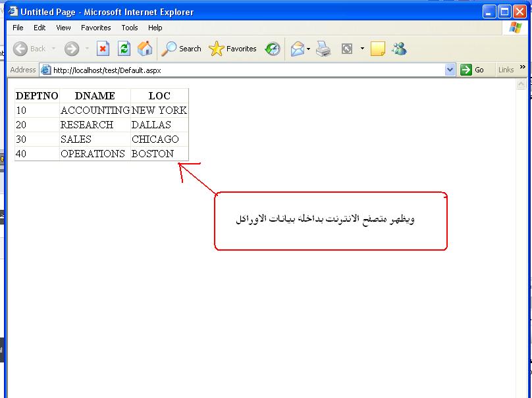Go to the Home page icon
The width and height of the screenshot is (532, 398).
click(145, 49)
